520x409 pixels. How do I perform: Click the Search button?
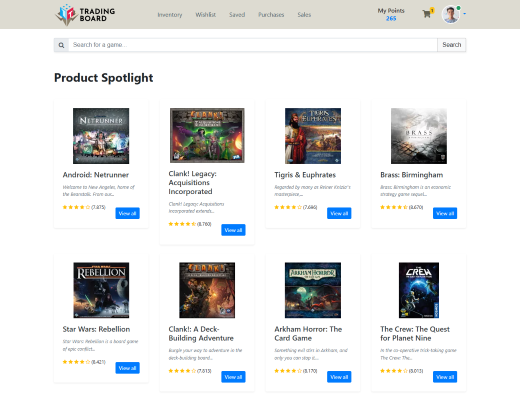[x=452, y=45]
